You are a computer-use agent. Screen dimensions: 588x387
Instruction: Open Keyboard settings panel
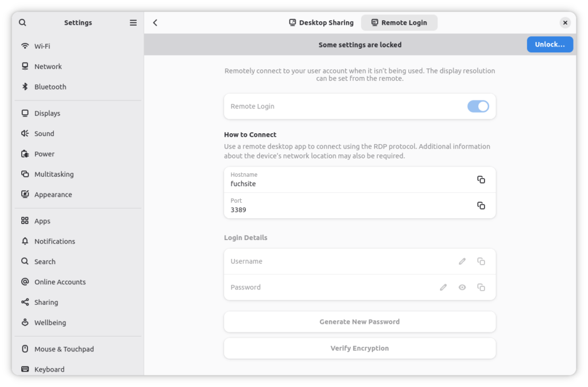pyautogui.click(x=78, y=369)
